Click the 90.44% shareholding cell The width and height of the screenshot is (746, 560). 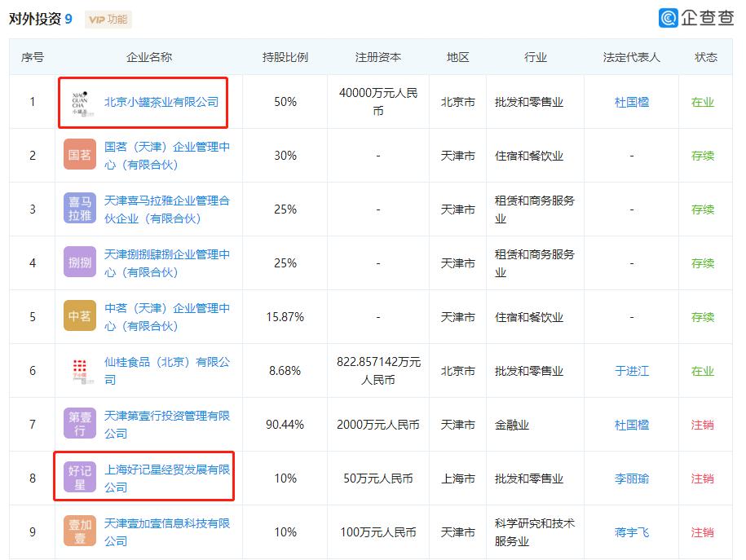[x=285, y=425]
